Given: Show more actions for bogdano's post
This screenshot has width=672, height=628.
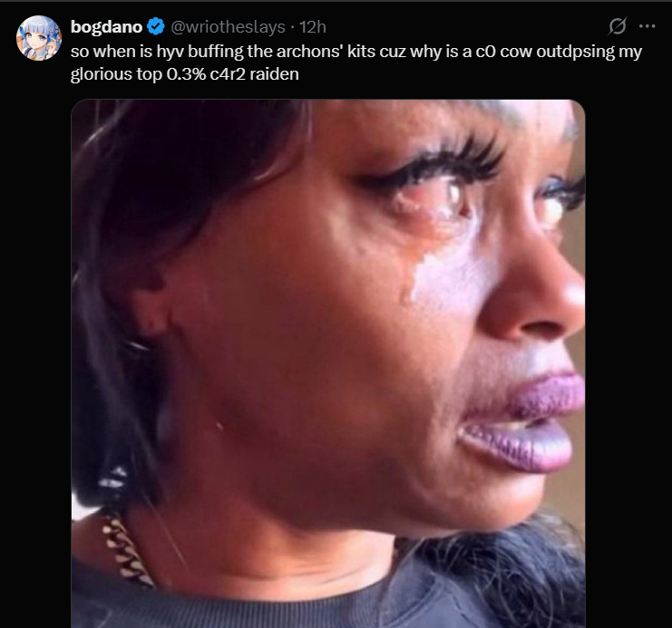Looking at the screenshot, I should (x=647, y=26).
